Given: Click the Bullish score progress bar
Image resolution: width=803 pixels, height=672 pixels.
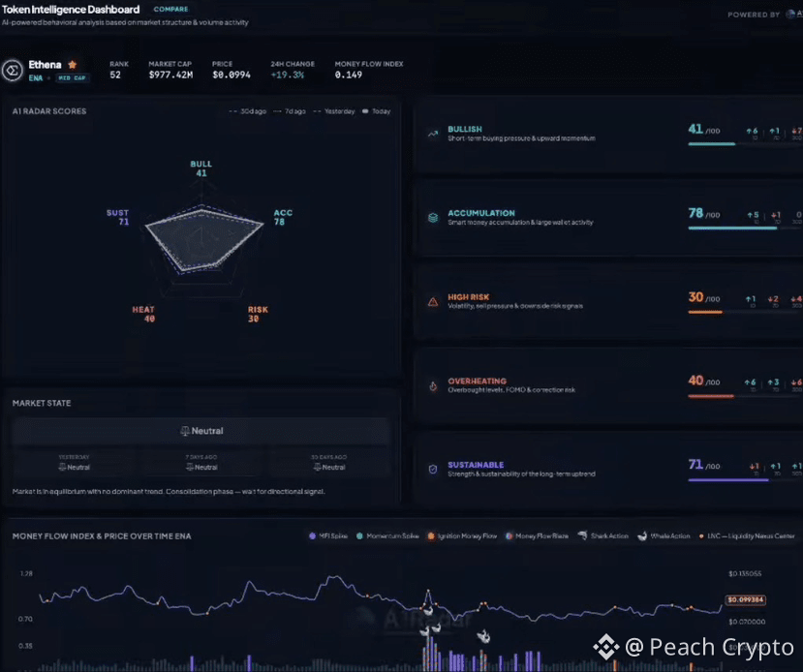Looking at the screenshot, I should click(x=745, y=144).
